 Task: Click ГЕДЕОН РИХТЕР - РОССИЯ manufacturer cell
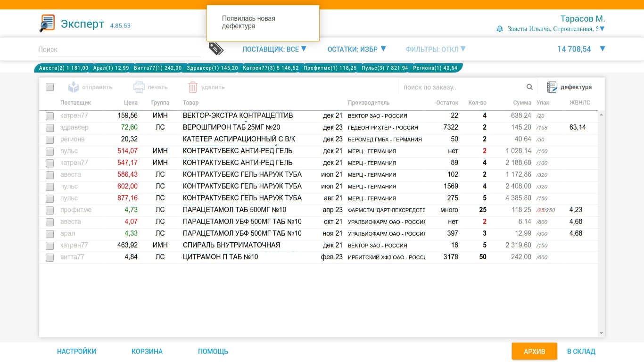(383, 128)
